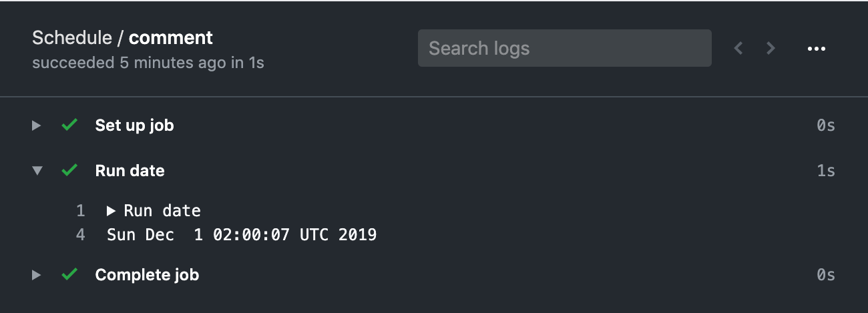Image resolution: width=868 pixels, height=313 pixels.
Task: Click log line number 4
Action: click(81, 234)
